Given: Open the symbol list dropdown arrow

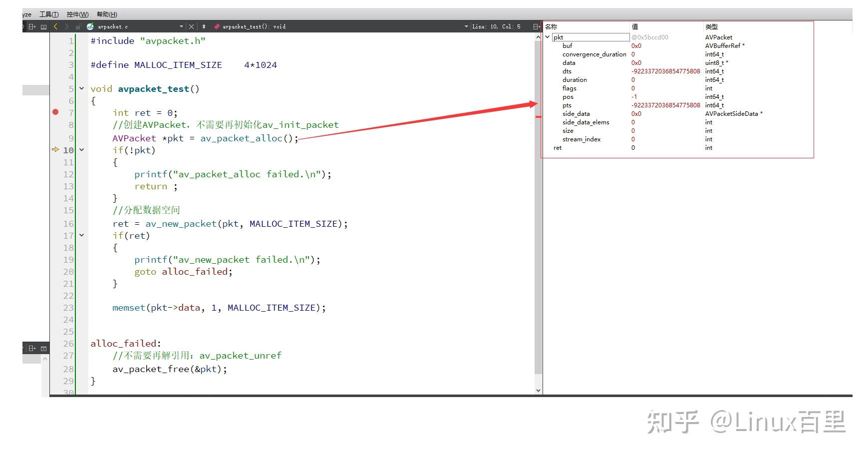Looking at the screenshot, I should click(x=466, y=26).
